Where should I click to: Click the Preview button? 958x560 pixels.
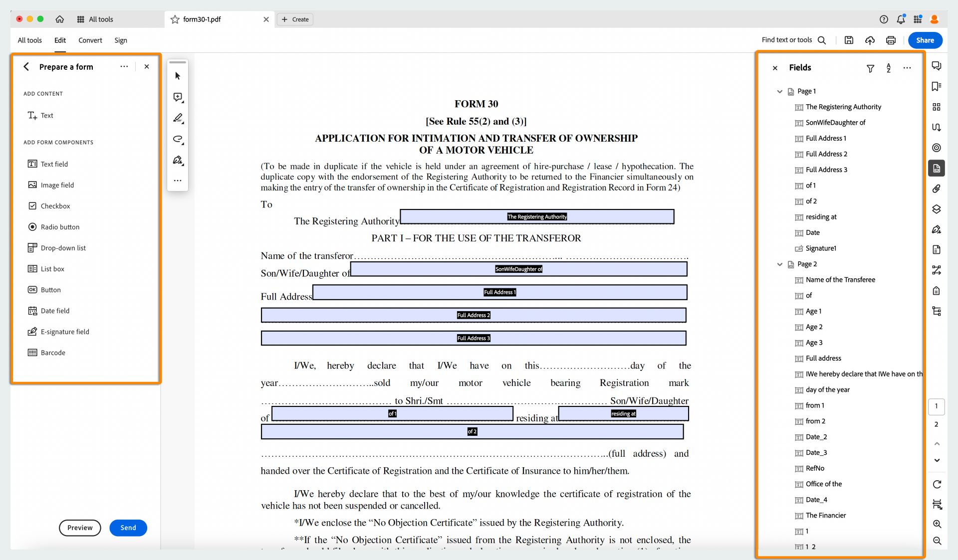pos(80,528)
